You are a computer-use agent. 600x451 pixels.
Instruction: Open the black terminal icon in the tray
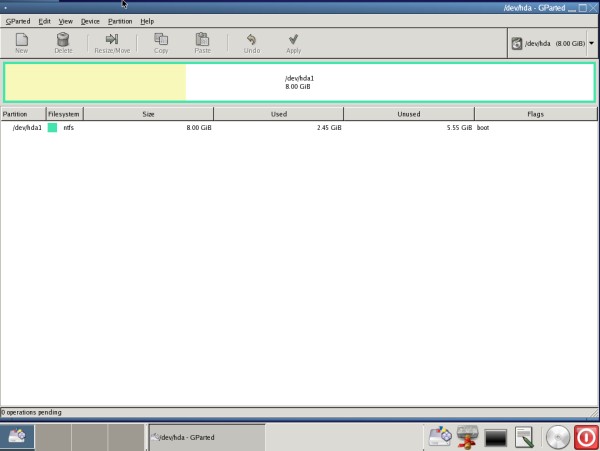[496, 438]
